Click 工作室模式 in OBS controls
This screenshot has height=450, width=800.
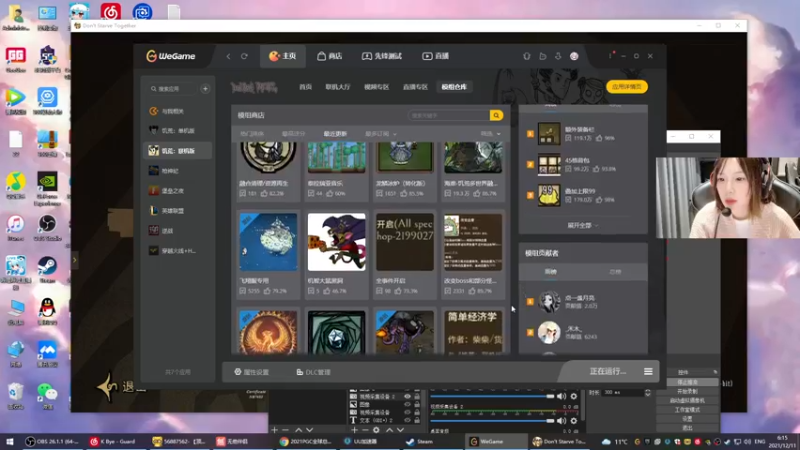click(687, 410)
